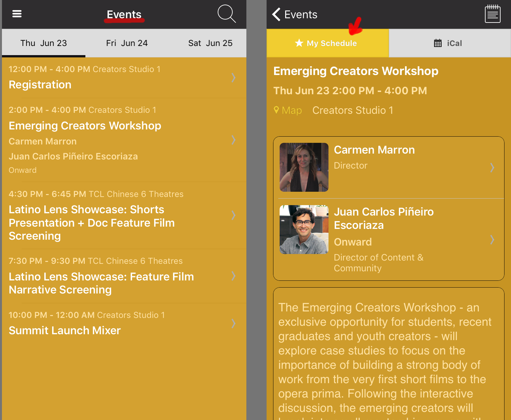Open the Summit Launch Mixer chevron
The width and height of the screenshot is (511, 420).
pyautogui.click(x=233, y=323)
